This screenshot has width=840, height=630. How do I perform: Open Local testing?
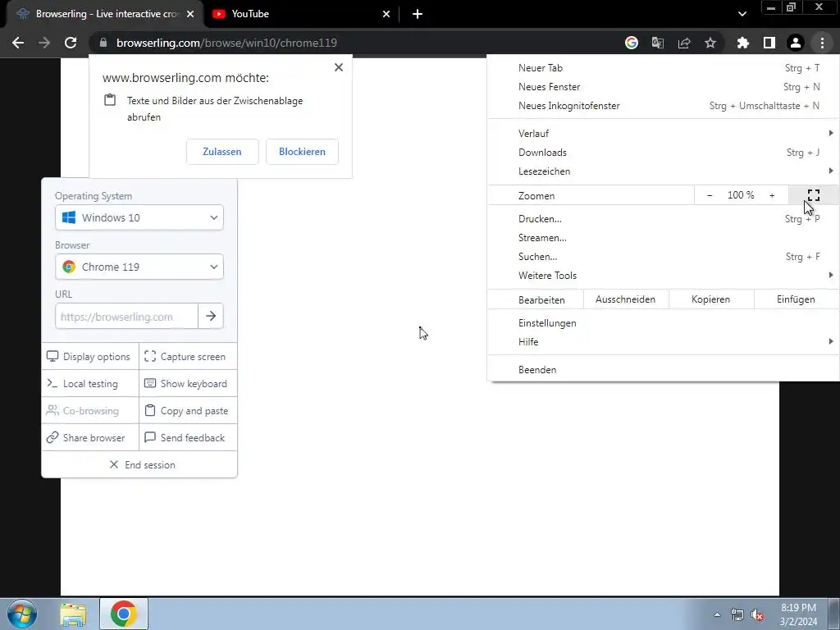[90, 384]
